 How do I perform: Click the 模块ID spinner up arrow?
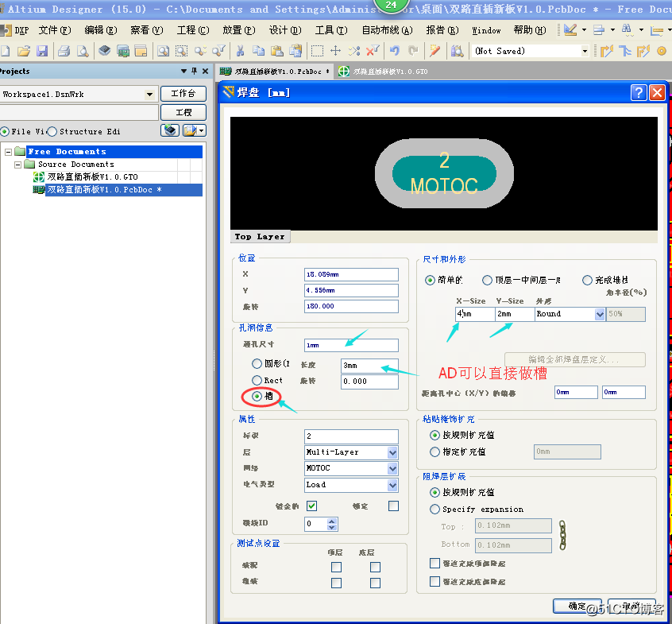[332, 521]
